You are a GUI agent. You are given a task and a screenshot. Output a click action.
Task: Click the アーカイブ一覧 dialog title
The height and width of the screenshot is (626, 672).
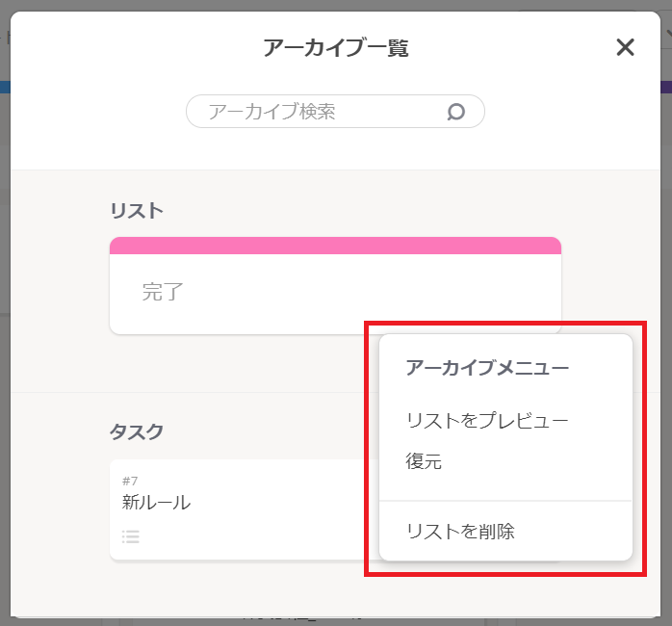click(336, 48)
